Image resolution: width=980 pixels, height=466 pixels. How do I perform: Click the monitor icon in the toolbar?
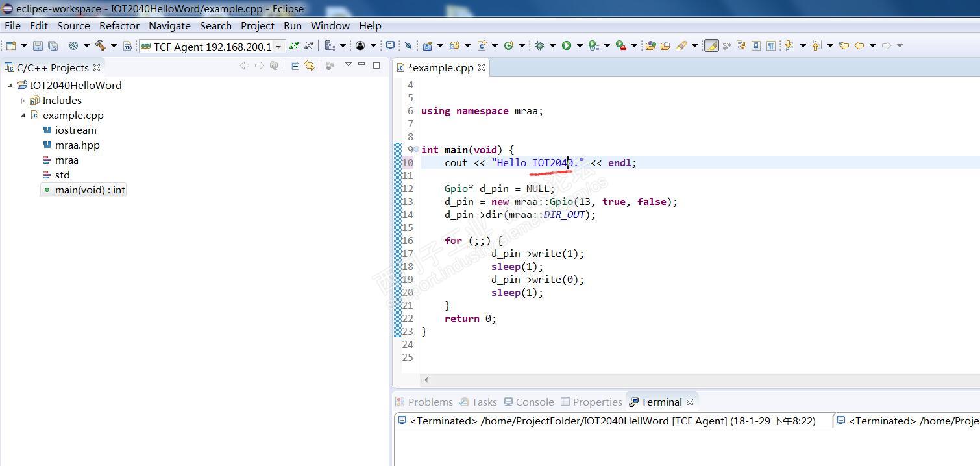[x=390, y=45]
